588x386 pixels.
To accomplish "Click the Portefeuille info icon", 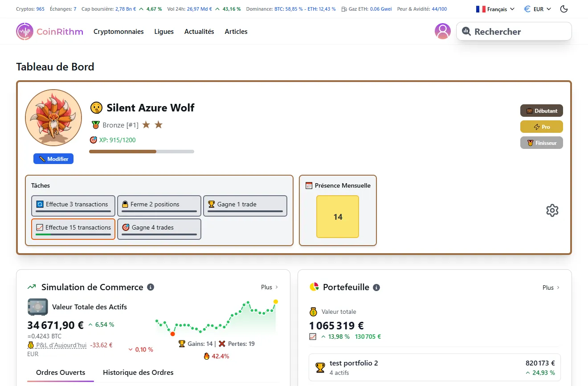I will click(x=376, y=287).
